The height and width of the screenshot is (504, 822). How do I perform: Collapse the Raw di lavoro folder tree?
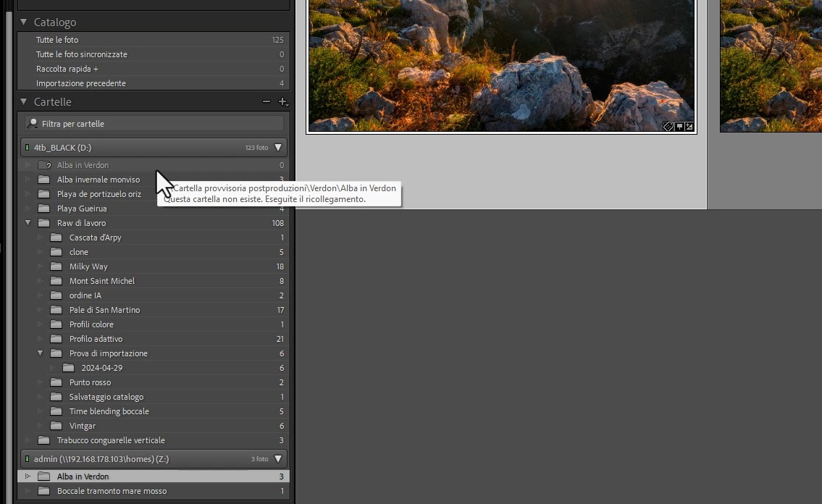28,223
